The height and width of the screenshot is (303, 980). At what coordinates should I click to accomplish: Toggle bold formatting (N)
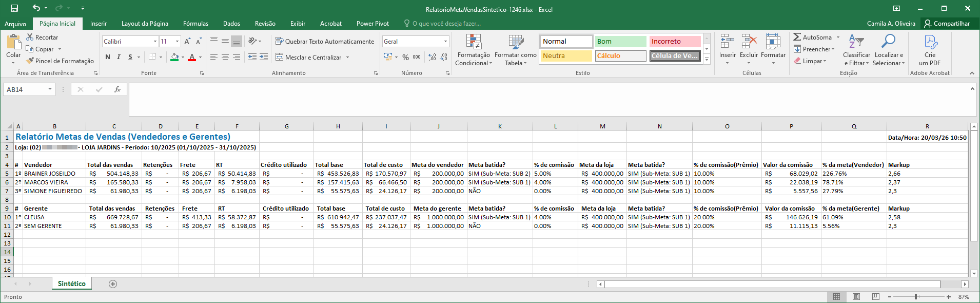point(108,57)
